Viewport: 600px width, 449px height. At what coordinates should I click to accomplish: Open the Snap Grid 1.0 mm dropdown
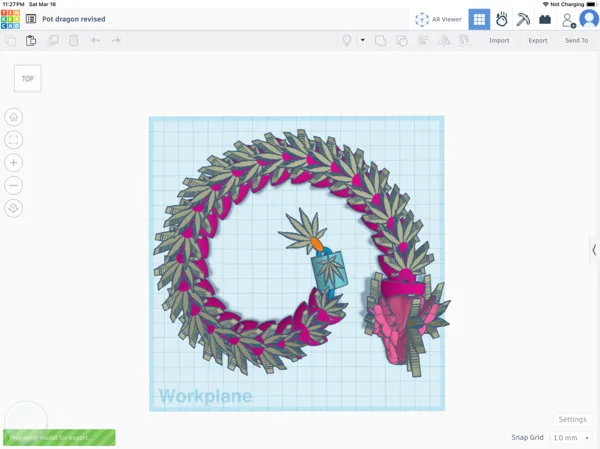(x=571, y=437)
